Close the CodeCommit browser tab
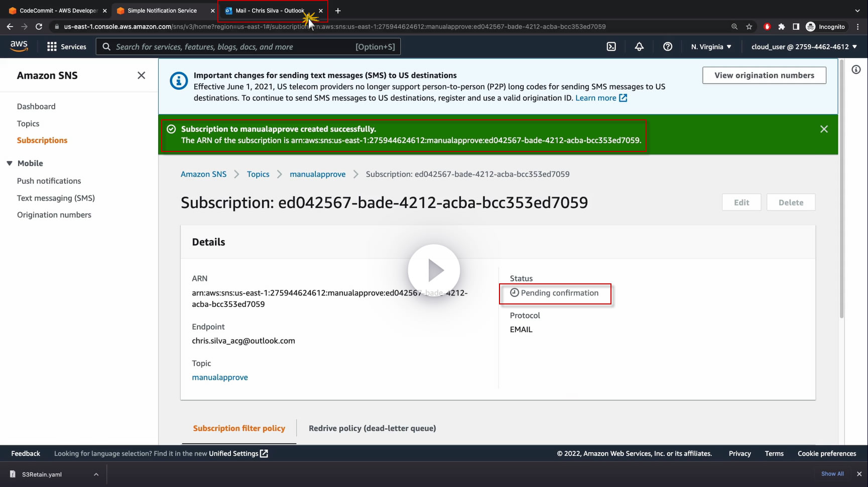Image resolution: width=868 pixels, height=487 pixels. coord(104,11)
